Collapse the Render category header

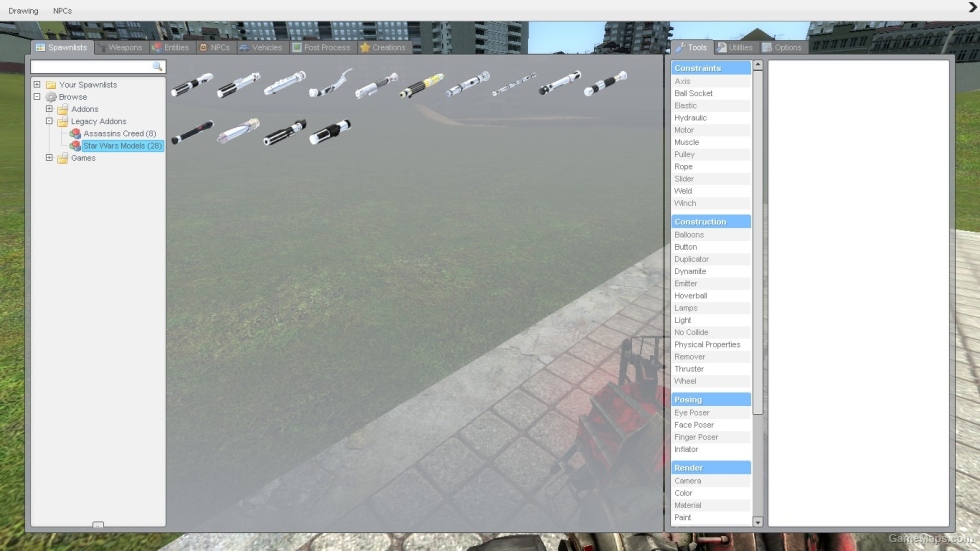711,467
